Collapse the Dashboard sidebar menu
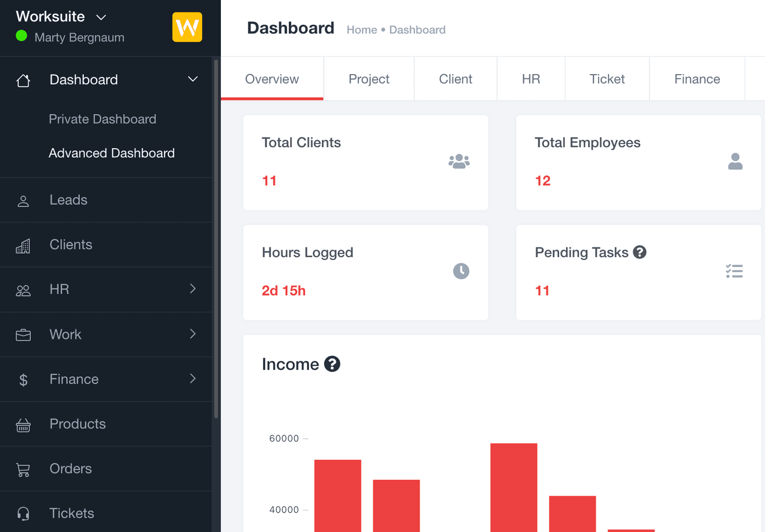This screenshot has width=765, height=532. (193, 79)
